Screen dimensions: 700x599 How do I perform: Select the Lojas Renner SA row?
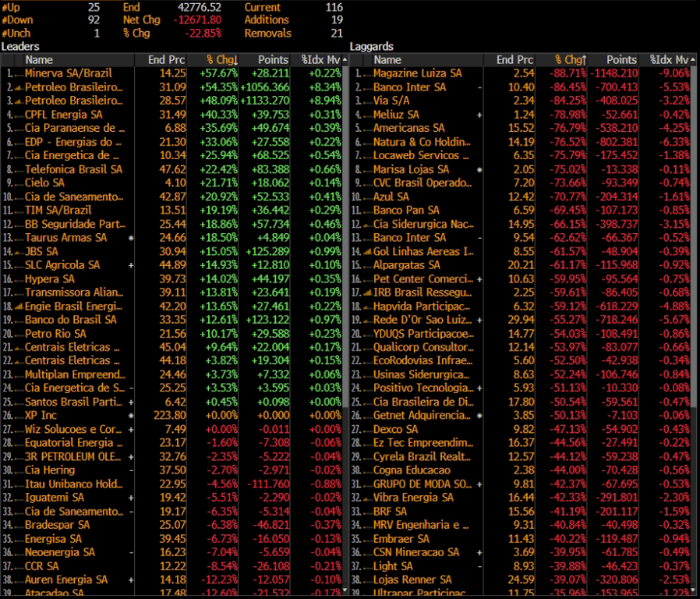coord(520,580)
